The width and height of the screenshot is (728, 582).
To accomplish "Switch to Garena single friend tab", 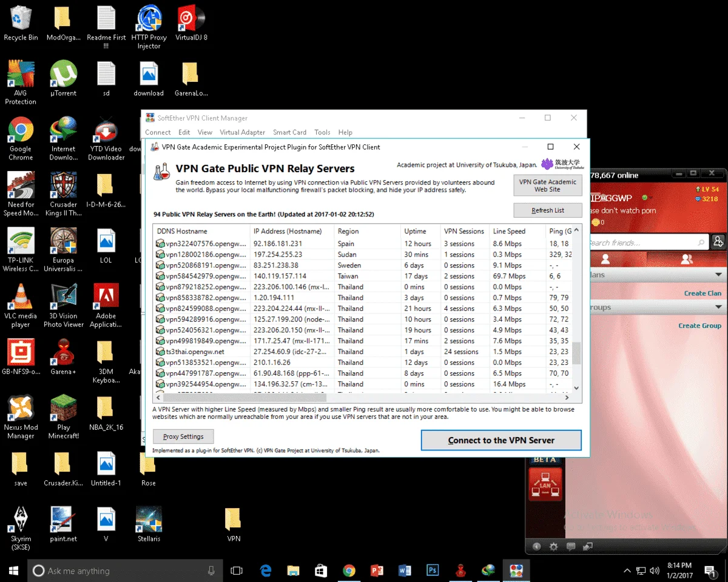I will pyautogui.click(x=605, y=259).
